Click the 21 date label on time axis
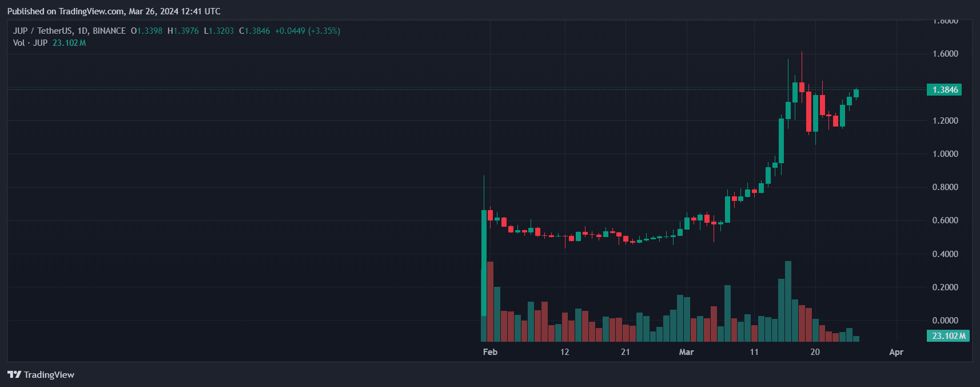980x387 pixels. pos(626,352)
